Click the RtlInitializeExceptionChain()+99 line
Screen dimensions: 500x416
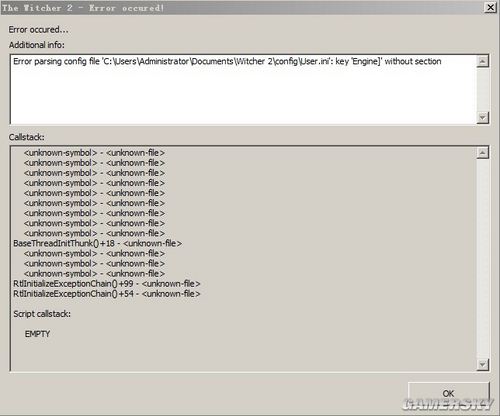(x=107, y=284)
